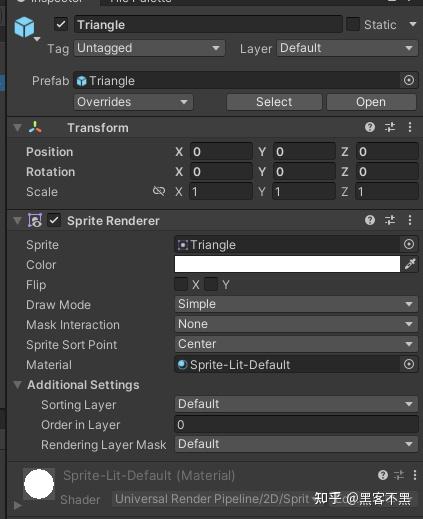
Task: Click the Sprite-Lit-Default material preview thumbnail
Action: [39, 484]
